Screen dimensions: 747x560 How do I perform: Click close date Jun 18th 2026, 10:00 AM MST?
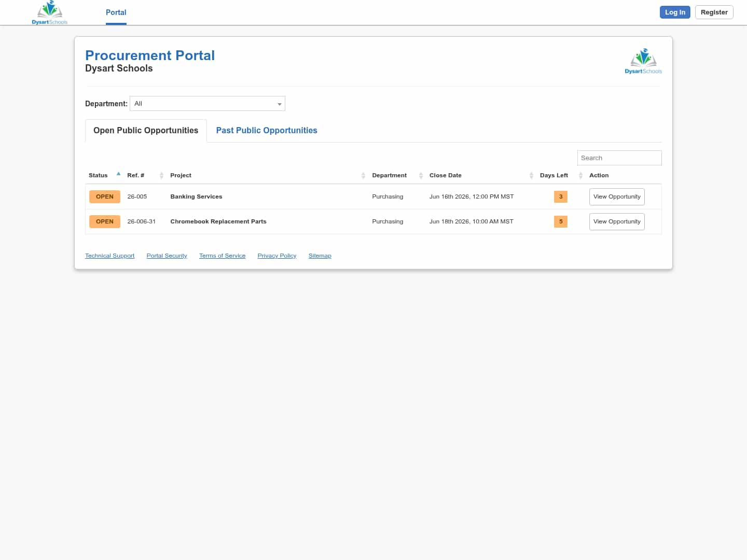point(472,222)
